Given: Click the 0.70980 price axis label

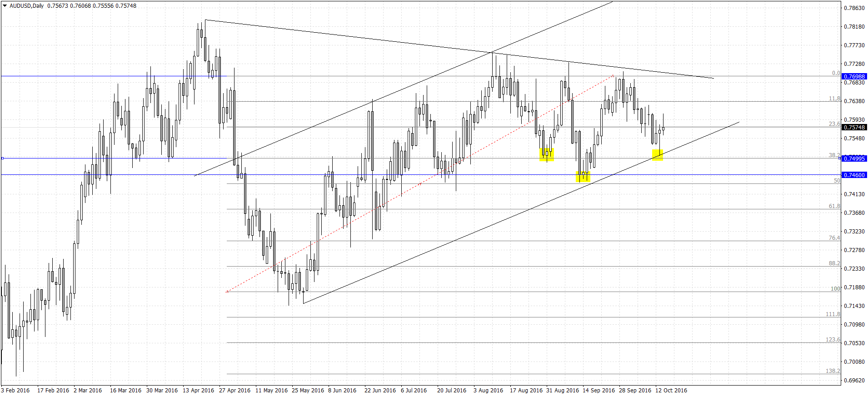Looking at the screenshot, I should 854,325.
